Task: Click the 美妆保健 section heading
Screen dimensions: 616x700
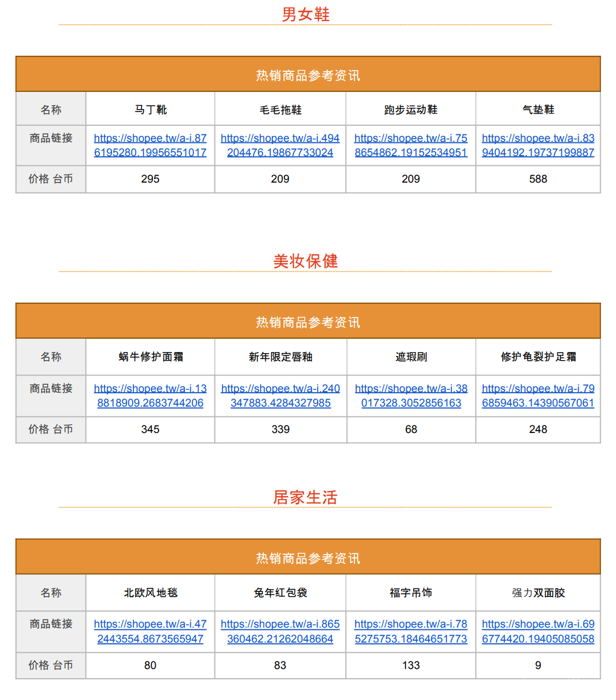Action: [305, 261]
